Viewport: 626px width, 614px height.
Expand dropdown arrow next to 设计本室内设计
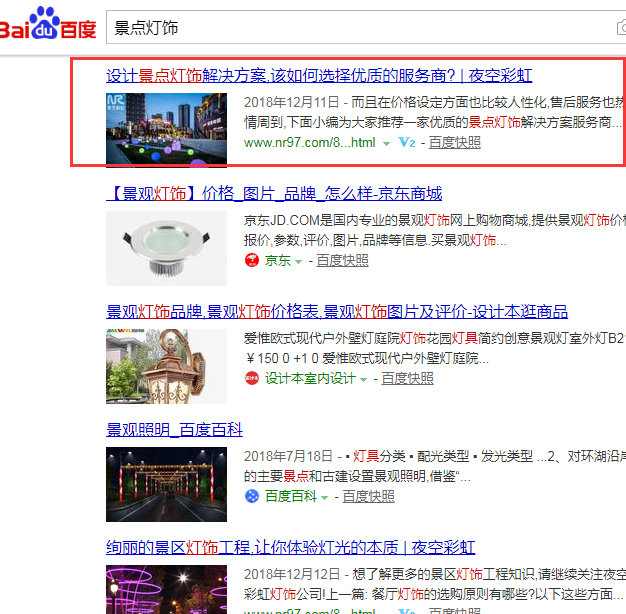point(363,380)
